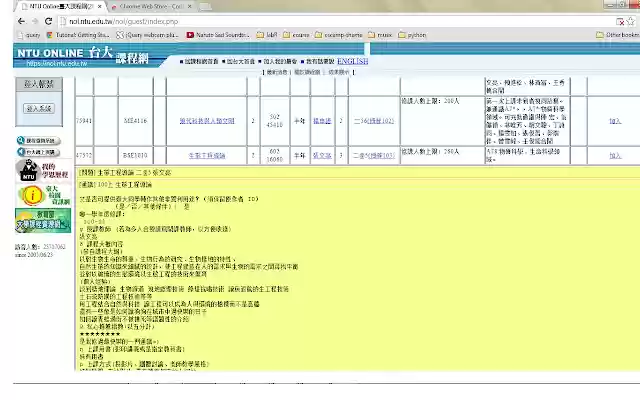Image resolution: width=640 pixels, height=400 pixels.
Task: Open the NTU graduation cap learning portfolio icon
Action: [x=39, y=171]
